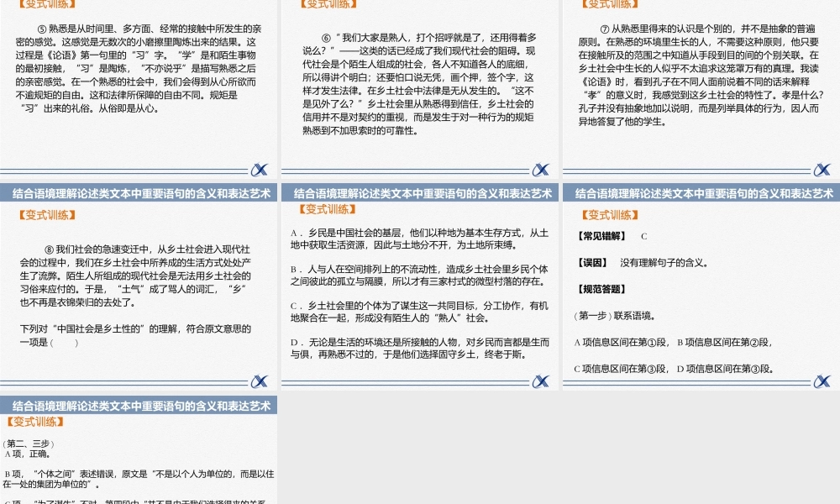Viewport: 840px width, 504px height.
Task: Click 【变式训练】 heading on the paragraph ⑧ slide
Action: coord(47,215)
